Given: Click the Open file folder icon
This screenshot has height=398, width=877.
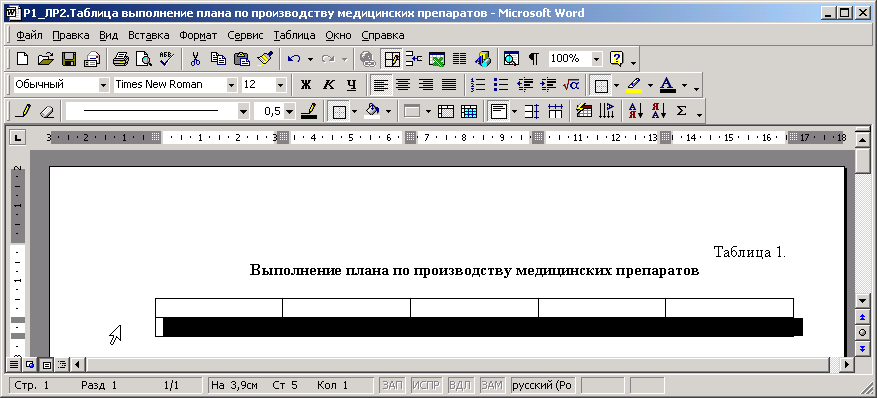Looking at the screenshot, I should [45, 59].
